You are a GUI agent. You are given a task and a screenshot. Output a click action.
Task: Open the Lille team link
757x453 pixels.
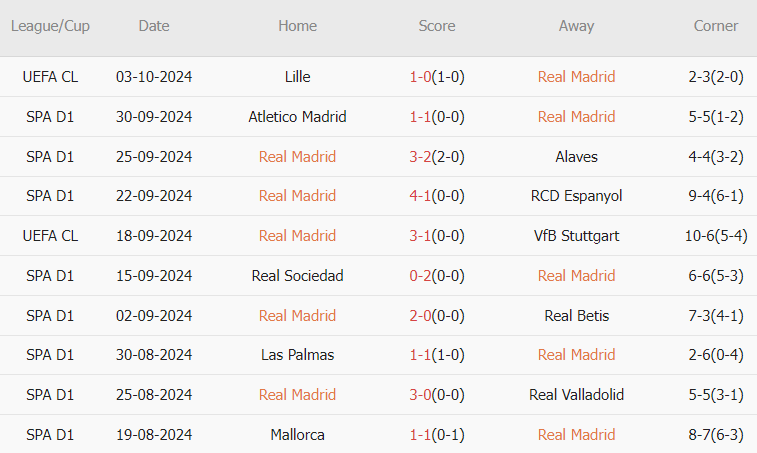(297, 77)
